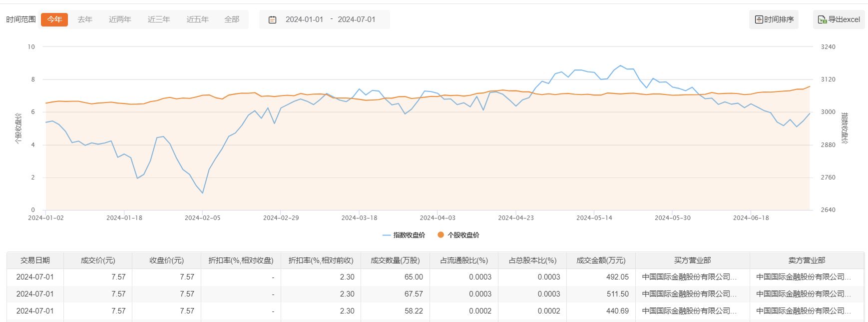The image size is (868, 322).
Task: Open end date field 2024-07-01
Action: [356, 19]
